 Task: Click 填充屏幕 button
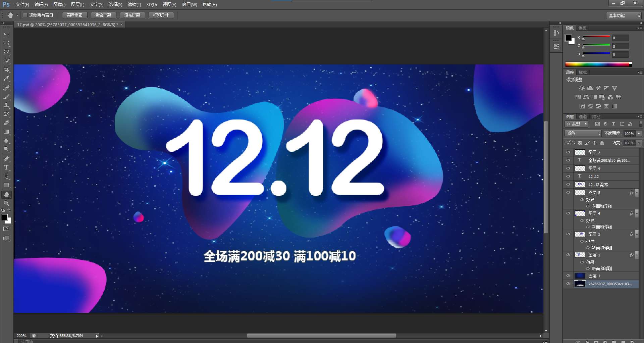point(132,15)
